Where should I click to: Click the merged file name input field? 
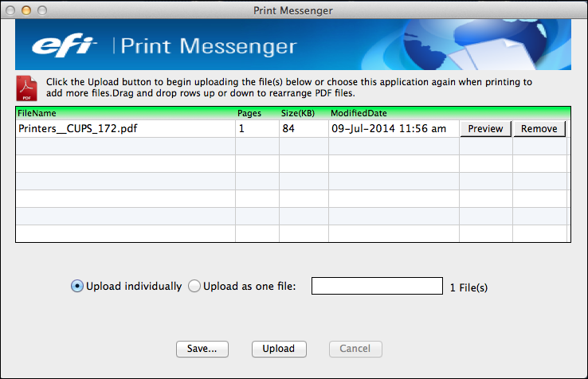pyautogui.click(x=377, y=286)
